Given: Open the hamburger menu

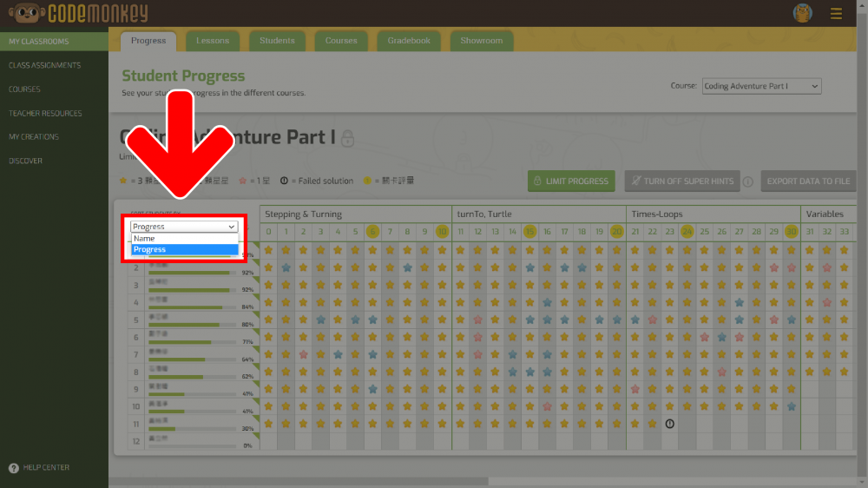Looking at the screenshot, I should click(x=836, y=13).
